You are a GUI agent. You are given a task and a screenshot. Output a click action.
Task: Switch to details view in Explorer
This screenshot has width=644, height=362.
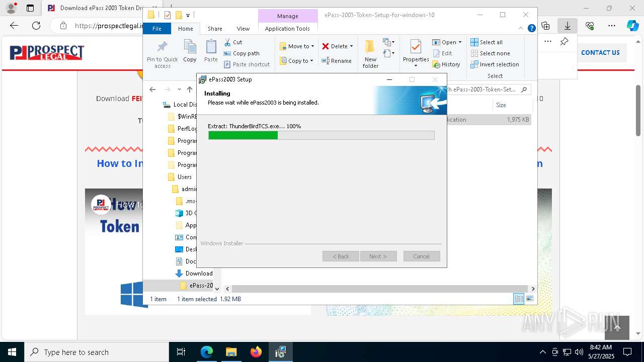(x=519, y=299)
